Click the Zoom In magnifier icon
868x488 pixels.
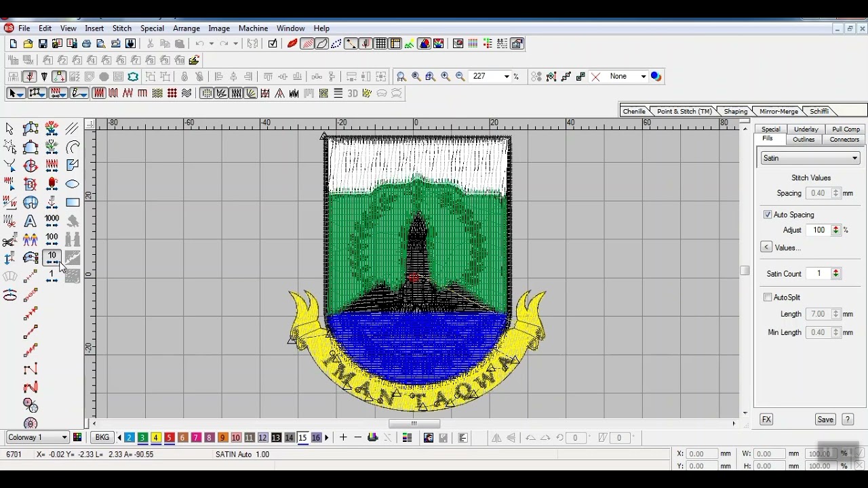[x=446, y=77]
